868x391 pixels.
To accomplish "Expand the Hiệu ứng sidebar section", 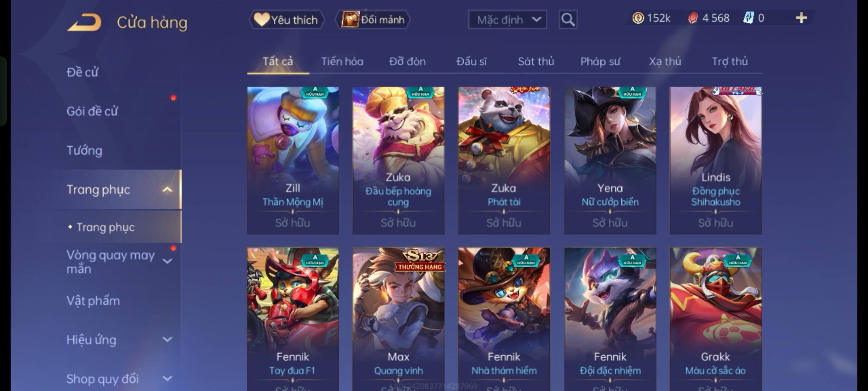I will (167, 340).
